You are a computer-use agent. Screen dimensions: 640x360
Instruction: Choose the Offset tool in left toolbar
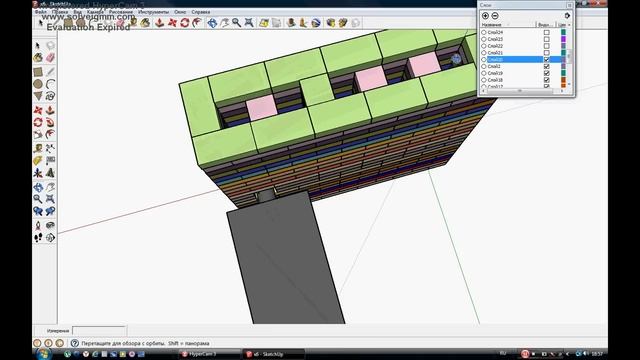click(x=50, y=134)
